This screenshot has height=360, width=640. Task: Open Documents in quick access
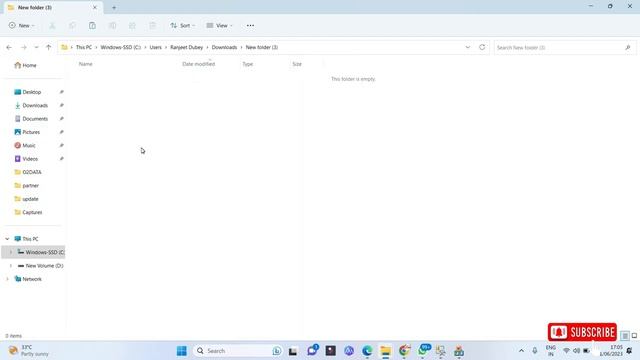click(x=31, y=119)
